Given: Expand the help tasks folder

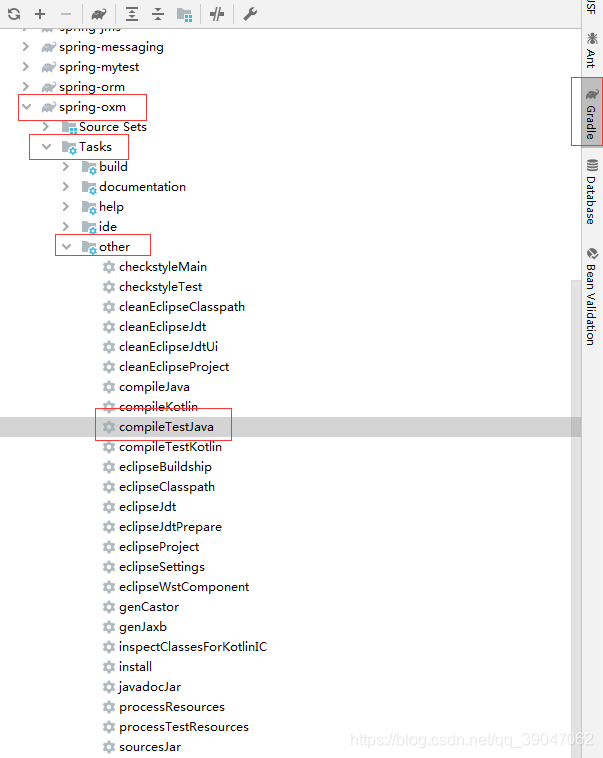Looking at the screenshot, I should click(66, 206).
